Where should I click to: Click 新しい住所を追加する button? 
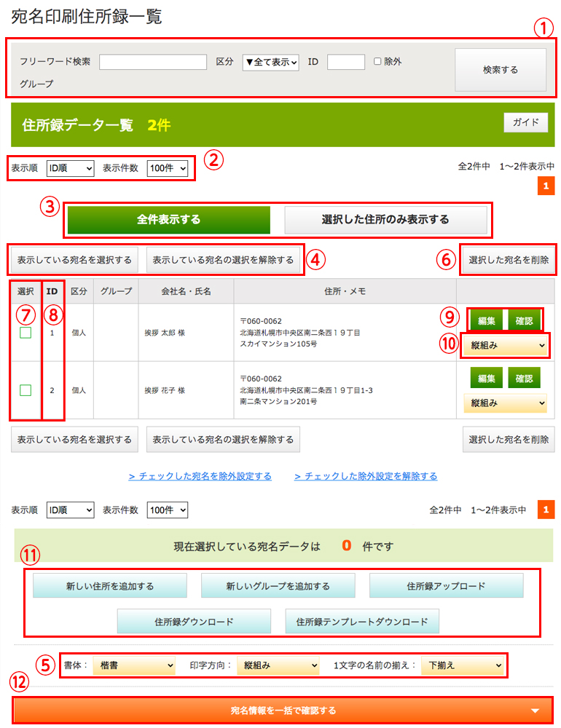click(110, 586)
